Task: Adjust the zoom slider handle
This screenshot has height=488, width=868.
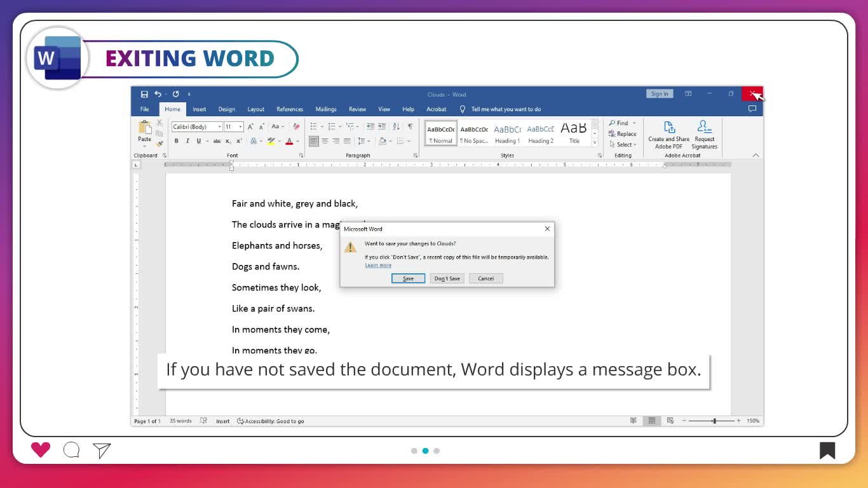Action: point(714,421)
